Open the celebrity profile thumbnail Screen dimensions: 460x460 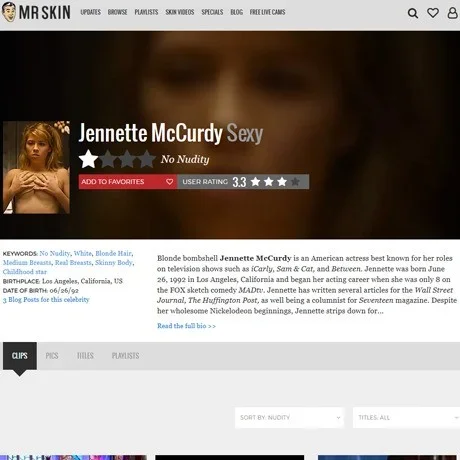click(x=36, y=167)
